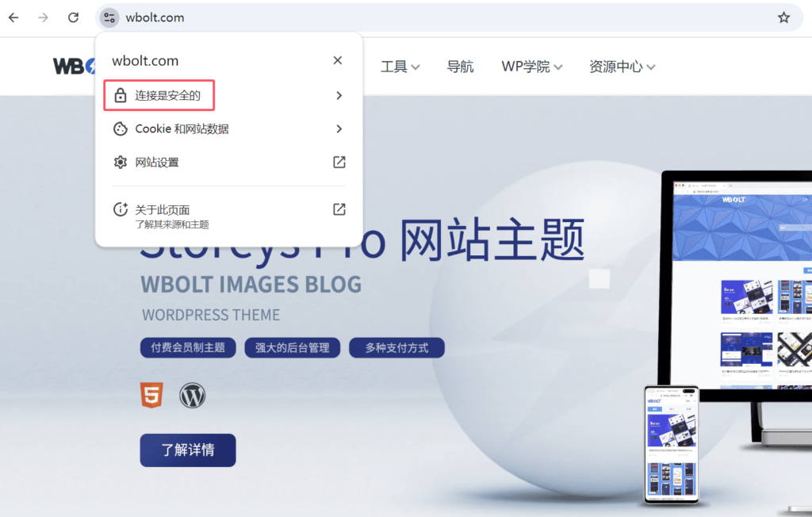Click the padlock icon beside '连接是安全的'
The height and width of the screenshot is (517, 812).
pyautogui.click(x=121, y=95)
